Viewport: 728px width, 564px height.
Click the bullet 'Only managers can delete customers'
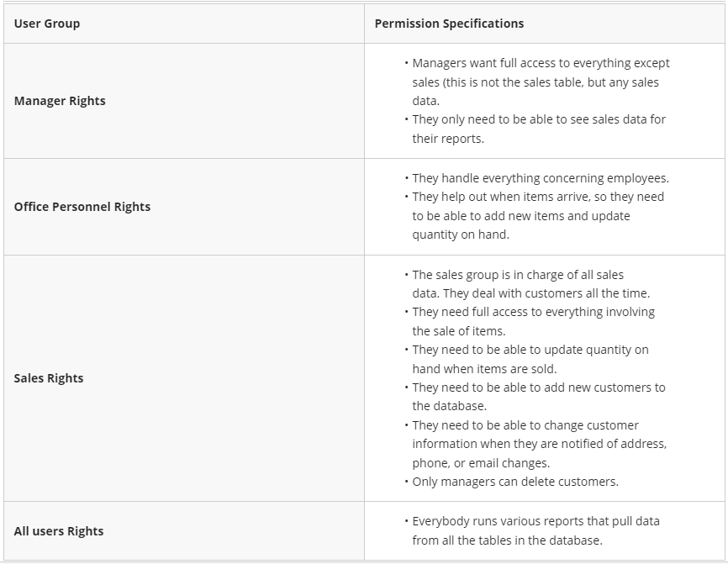point(515,482)
